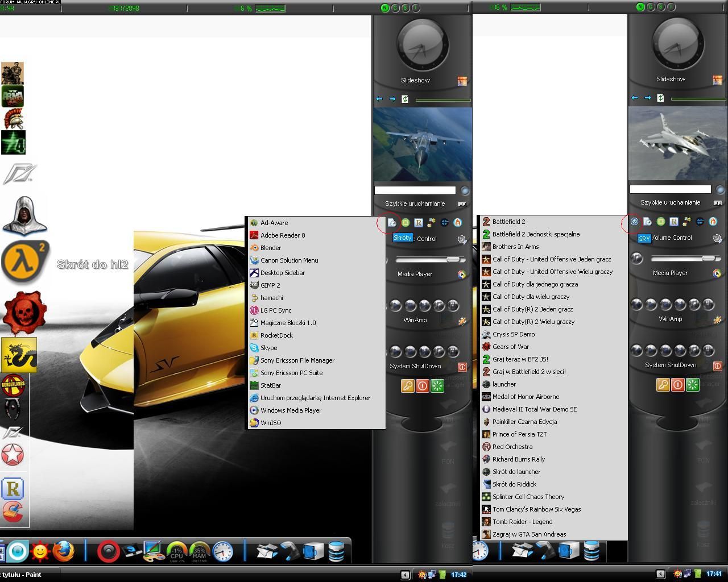The width and height of the screenshot is (728, 582).
Task: Launch Brothers In Arms from games menu
Action: [553, 247]
